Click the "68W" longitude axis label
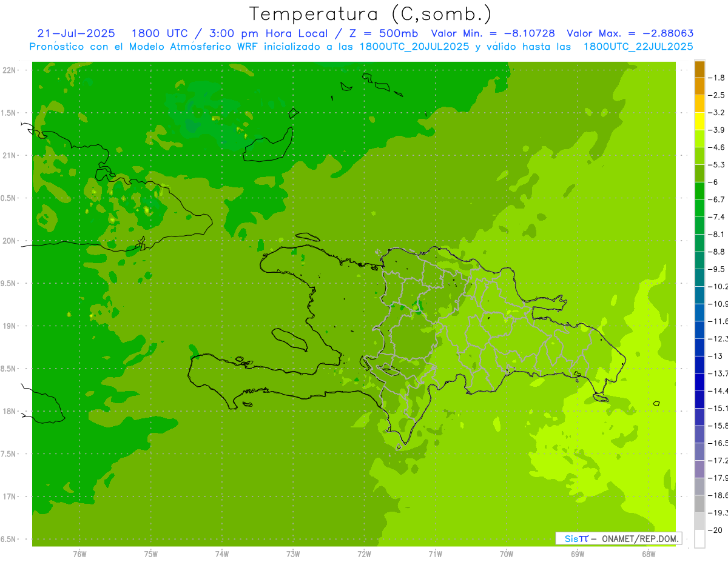The width and height of the screenshot is (728, 562). (x=649, y=554)
